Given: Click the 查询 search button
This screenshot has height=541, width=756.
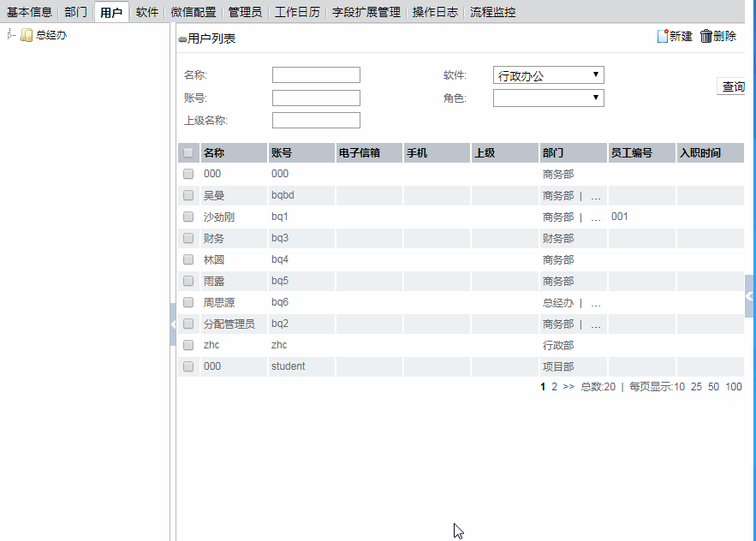Looking at the screenshot, I should click(732, 86).
